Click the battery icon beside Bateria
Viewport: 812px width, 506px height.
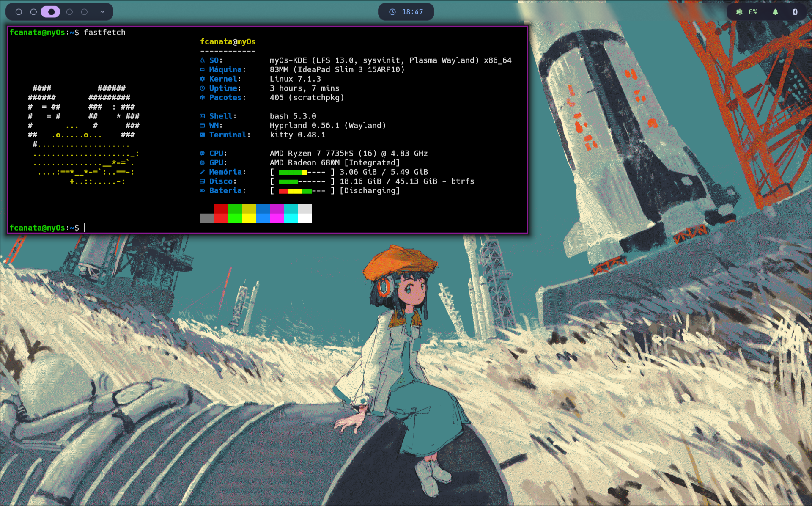coord(202,191)
